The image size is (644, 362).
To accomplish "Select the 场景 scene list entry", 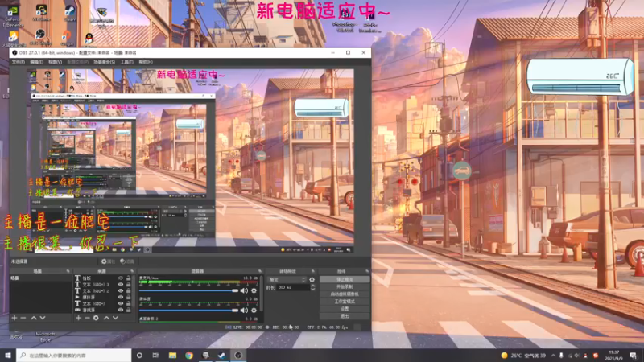I will [x=40, y=278].
